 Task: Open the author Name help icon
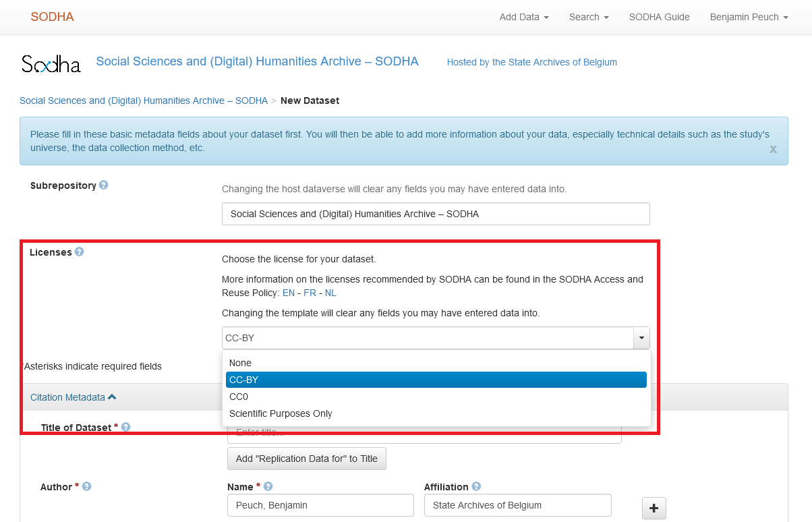pyautogui.click(x=268, y=486)
